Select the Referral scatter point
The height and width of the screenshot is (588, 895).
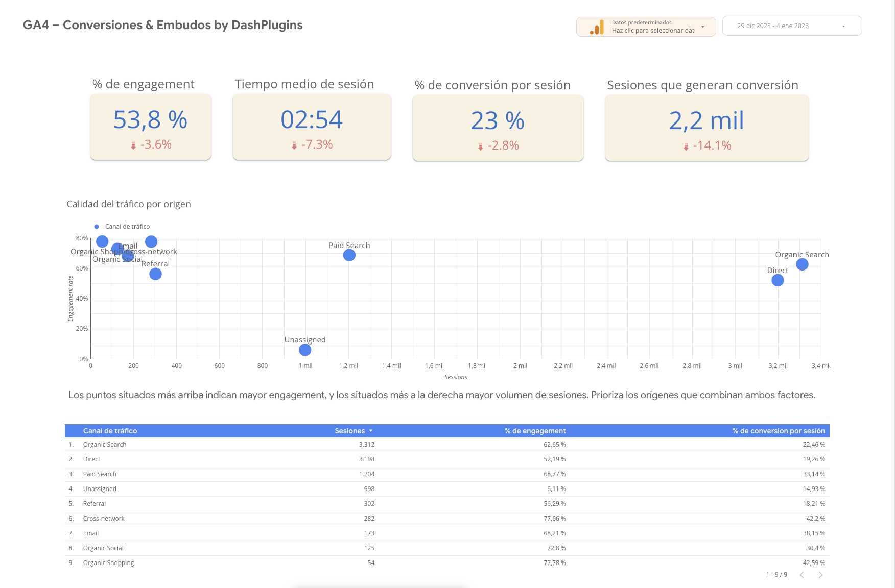[x=155, y=274]
